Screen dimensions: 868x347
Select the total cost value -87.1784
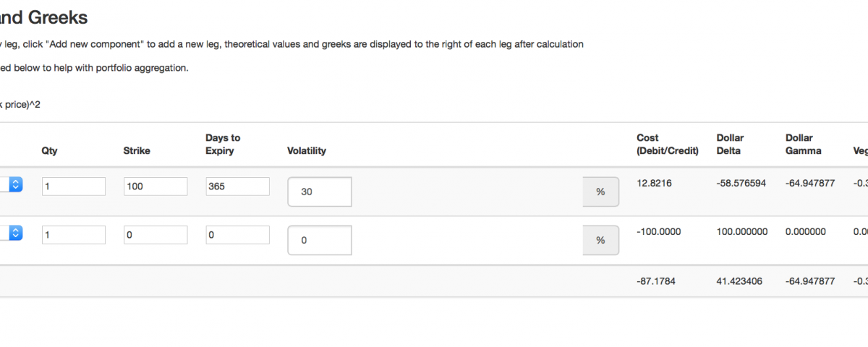click(656, 281)
